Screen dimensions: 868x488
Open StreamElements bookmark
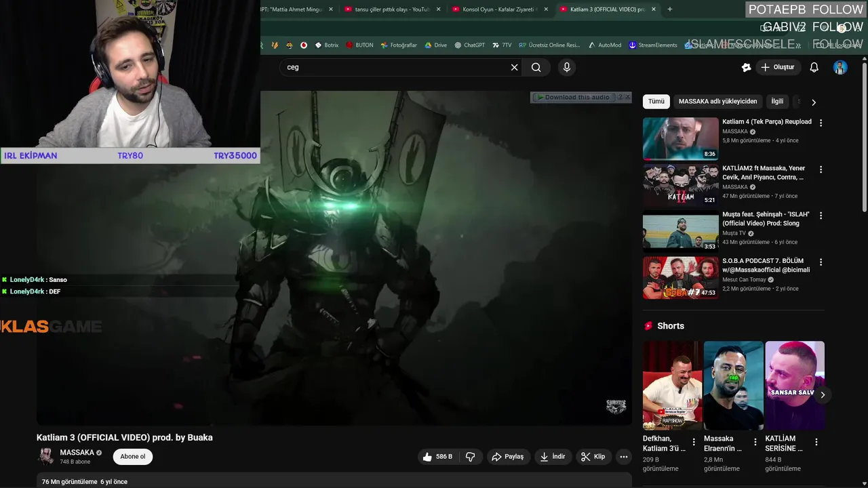click(x=652, y=45)
